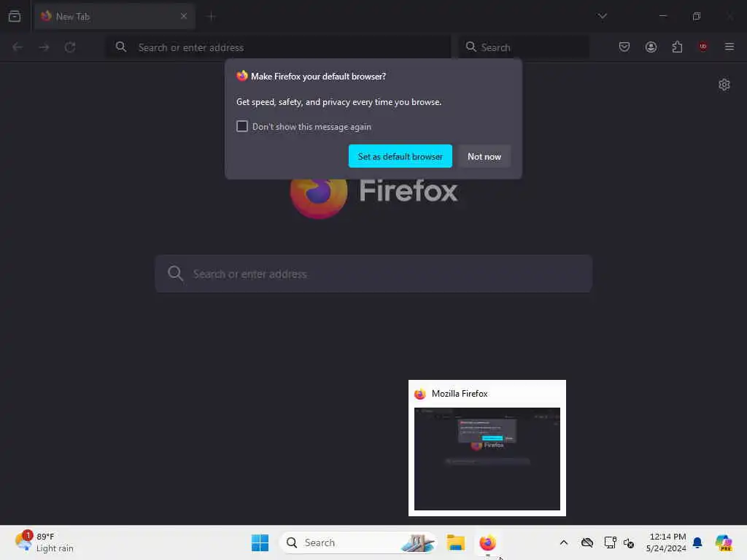Open the Firefox account icon
This screenshot has height=560, width=747.
point(651,47)
